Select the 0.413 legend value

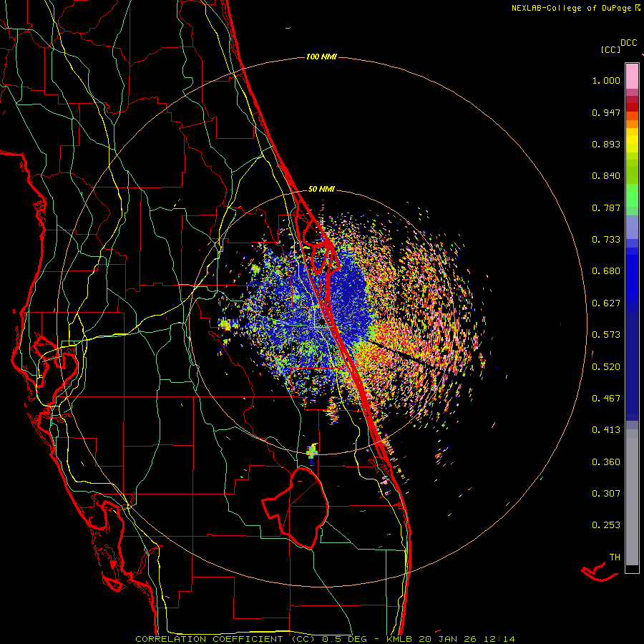(606, 430)
